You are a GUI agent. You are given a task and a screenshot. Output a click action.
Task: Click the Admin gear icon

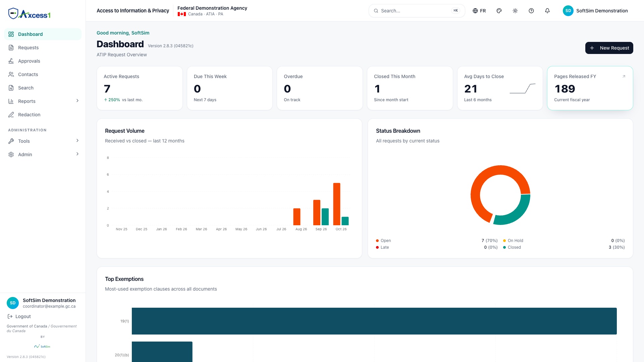pyautogui.click(x=11, y=155)
